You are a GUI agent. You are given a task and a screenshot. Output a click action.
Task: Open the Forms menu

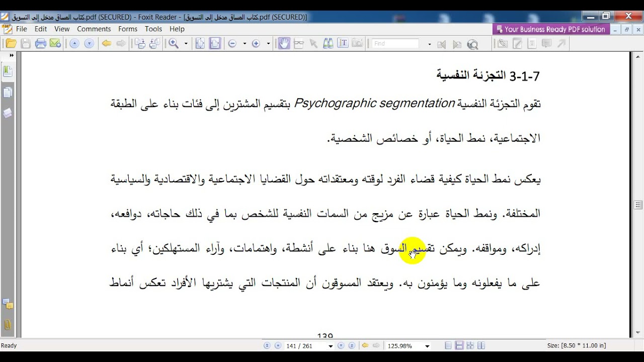pos(128,29)
